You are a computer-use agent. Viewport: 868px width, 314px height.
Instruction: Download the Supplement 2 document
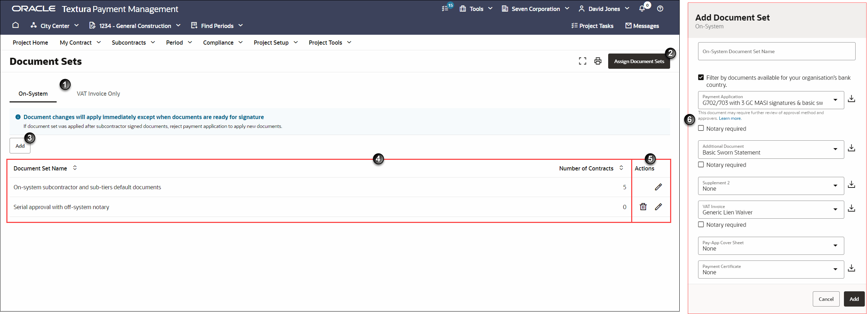pos(851,185)
